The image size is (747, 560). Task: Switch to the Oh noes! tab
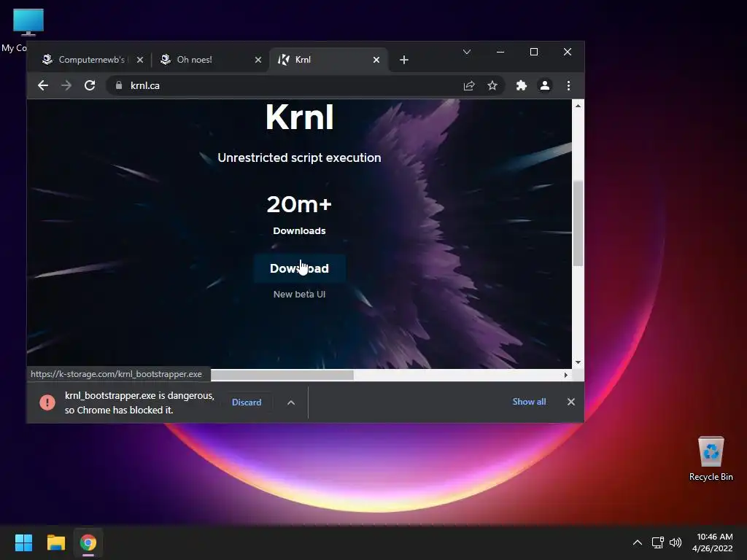211,60
